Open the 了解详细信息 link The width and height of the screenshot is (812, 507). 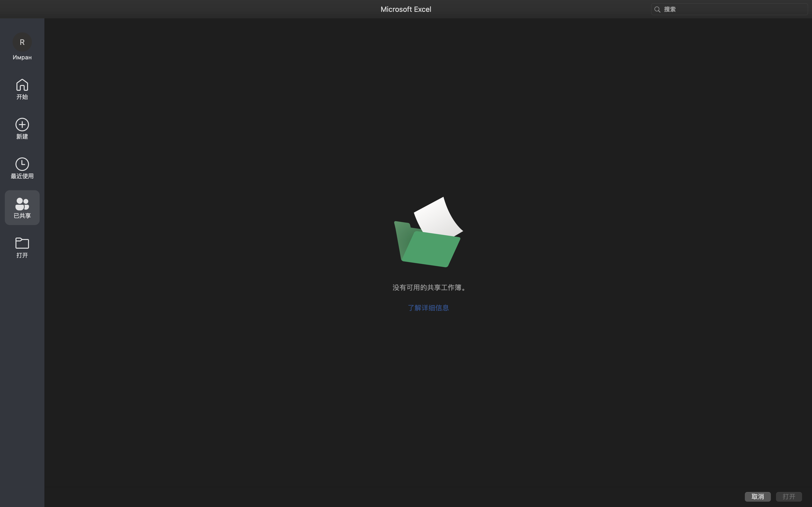(x=428, y=308)
